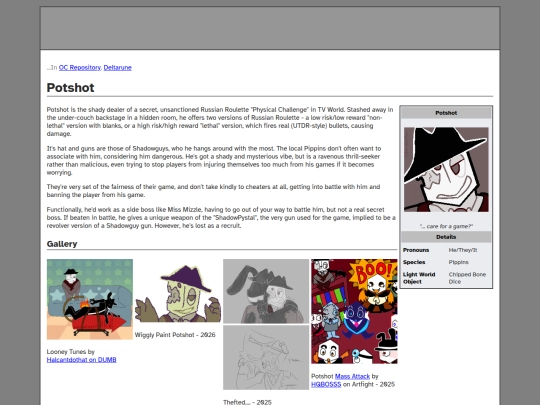Click the 'Looney Tunes by' caption text

[71, 352]
